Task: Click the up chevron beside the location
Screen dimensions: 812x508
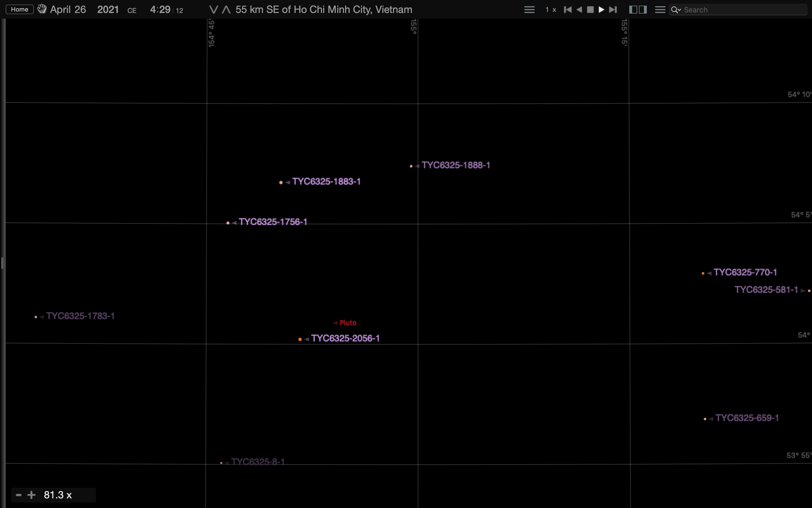Action: point(226,10)
